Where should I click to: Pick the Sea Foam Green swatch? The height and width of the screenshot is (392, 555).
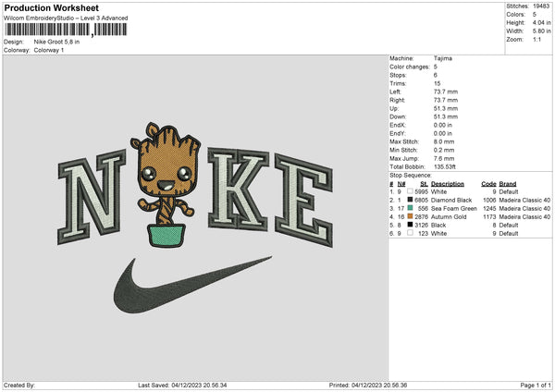(410, 208)
